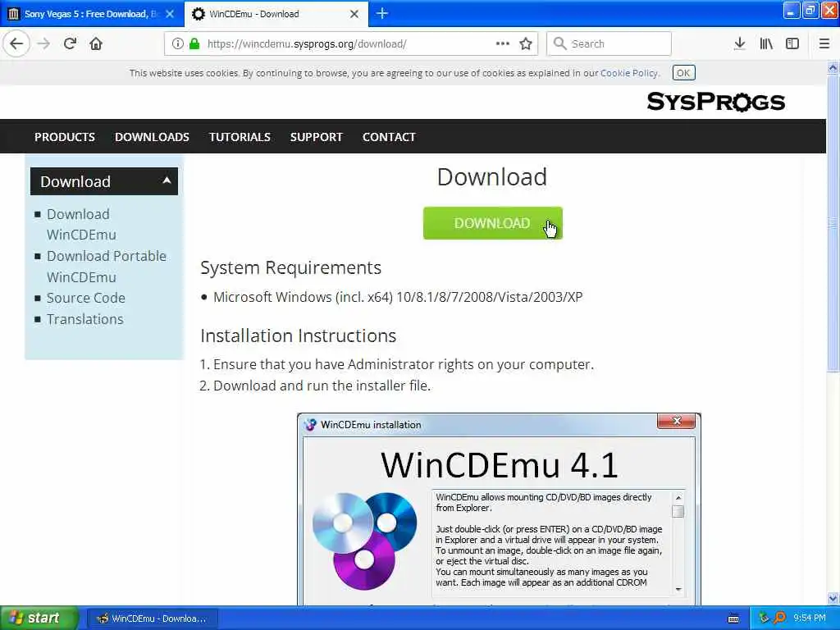Go back using the browser back arrow
840x630 pixels.
coord(16,43)
